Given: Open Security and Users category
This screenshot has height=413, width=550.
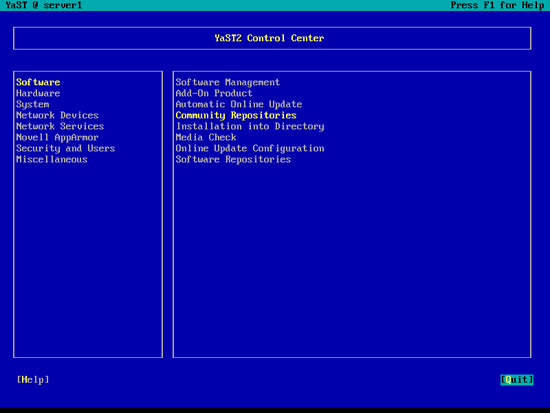Looking at the screenshot, I should [x=66, y=148].
